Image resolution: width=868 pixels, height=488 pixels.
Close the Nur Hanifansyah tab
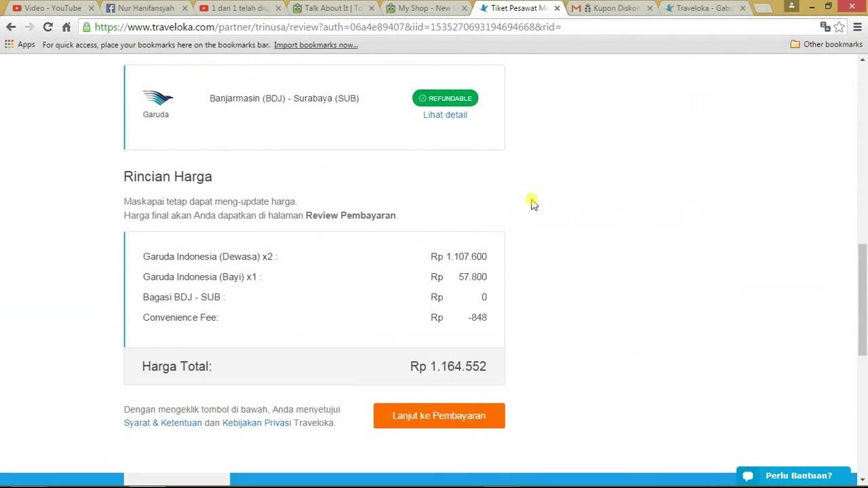[x=184, y=8]
